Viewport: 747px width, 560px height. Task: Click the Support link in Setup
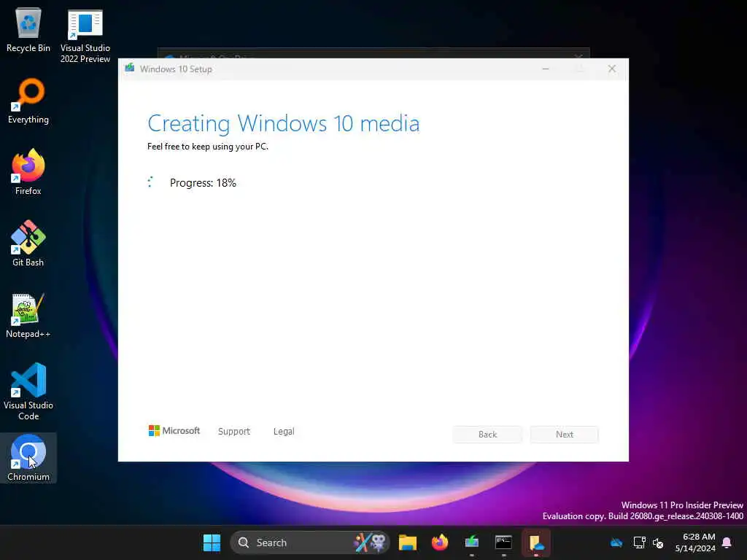click(234, 432)
